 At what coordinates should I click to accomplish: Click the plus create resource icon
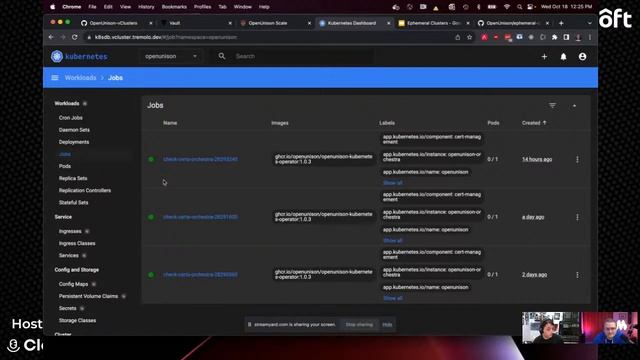pyautogui.click(x=544, y=57)
